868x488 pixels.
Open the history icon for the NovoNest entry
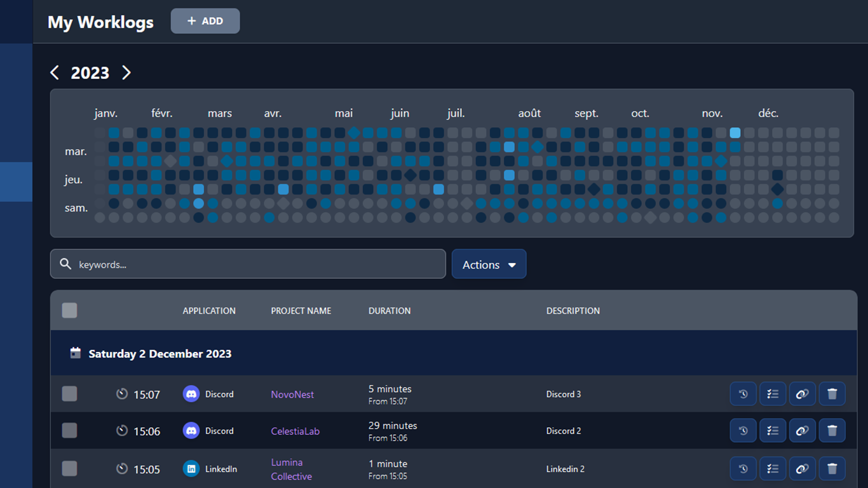click(x=743, y=393)
